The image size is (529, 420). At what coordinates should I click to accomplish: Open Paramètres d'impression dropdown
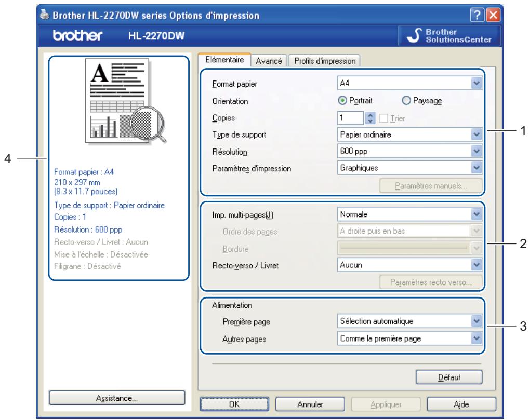click(409, 168)
